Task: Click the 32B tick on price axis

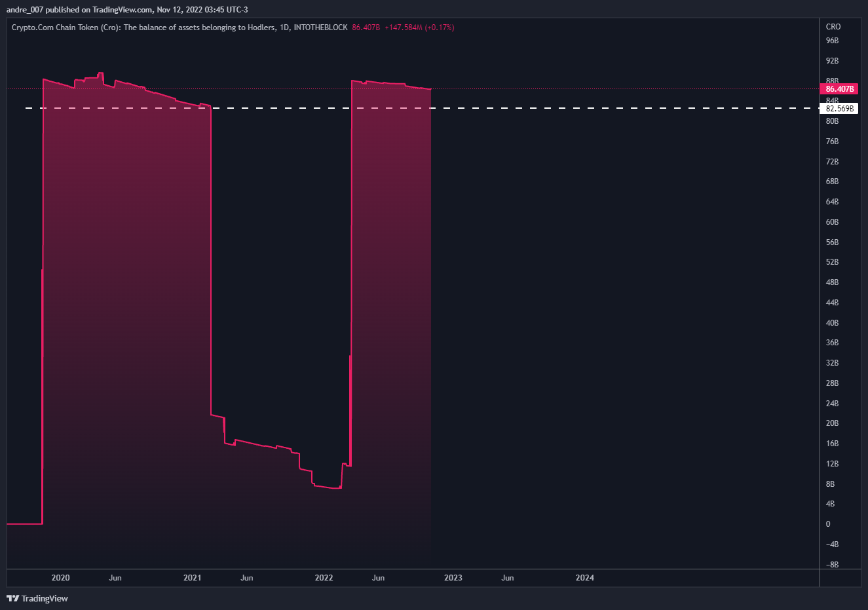Action: click(832, 363)
